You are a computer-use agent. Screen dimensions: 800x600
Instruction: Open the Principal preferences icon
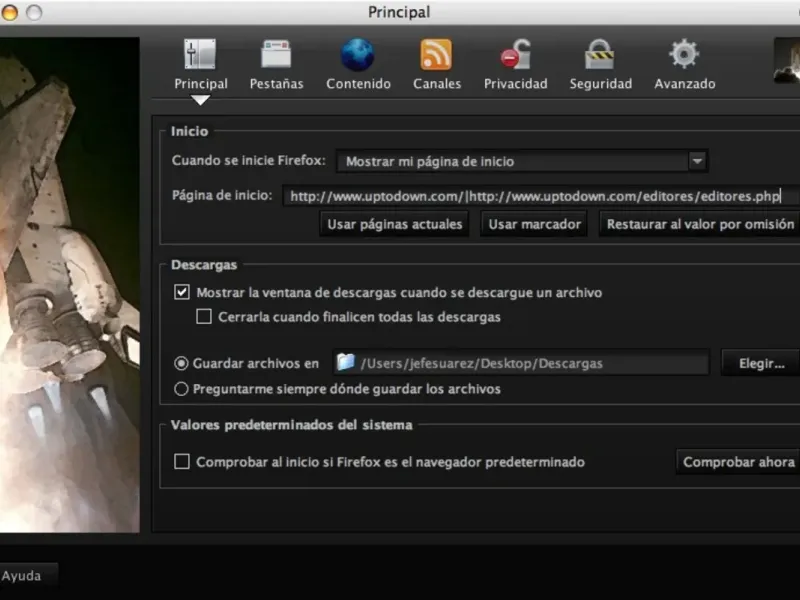[200, 54]
